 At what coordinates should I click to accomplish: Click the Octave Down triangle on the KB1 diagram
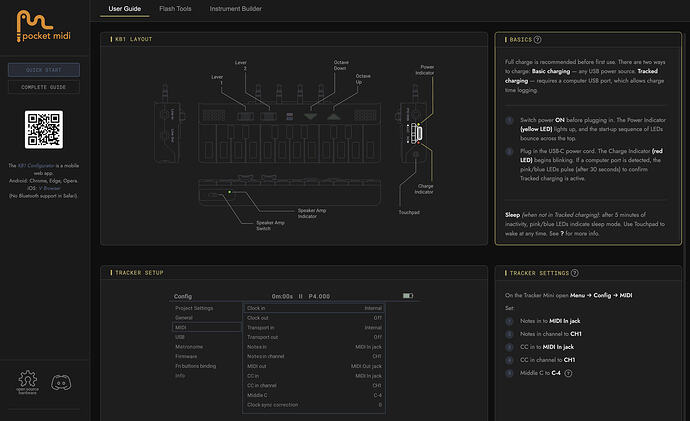coord(310,117)
